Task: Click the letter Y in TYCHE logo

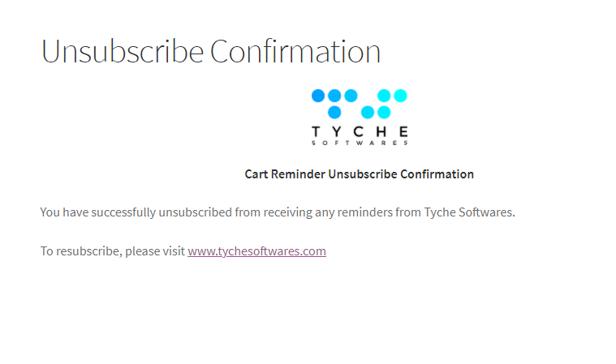Action: point(337,132)
